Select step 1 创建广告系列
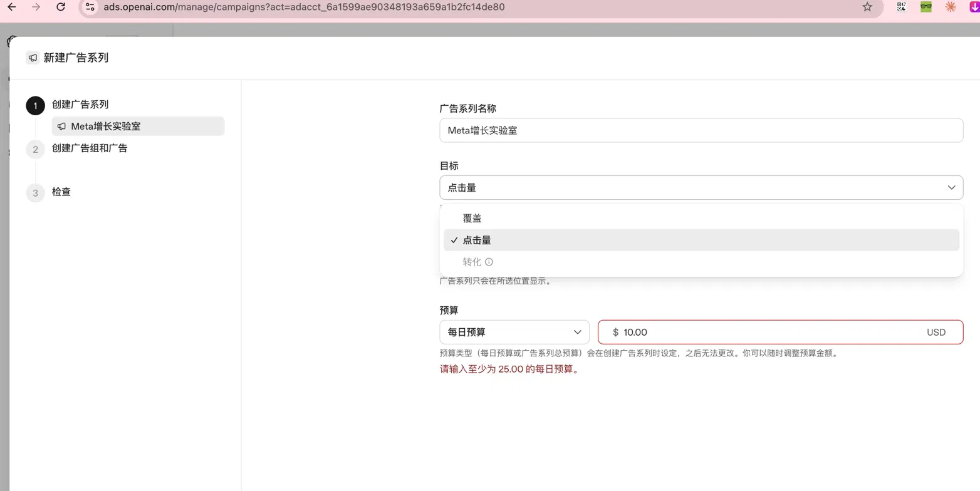 click(80, 105)
